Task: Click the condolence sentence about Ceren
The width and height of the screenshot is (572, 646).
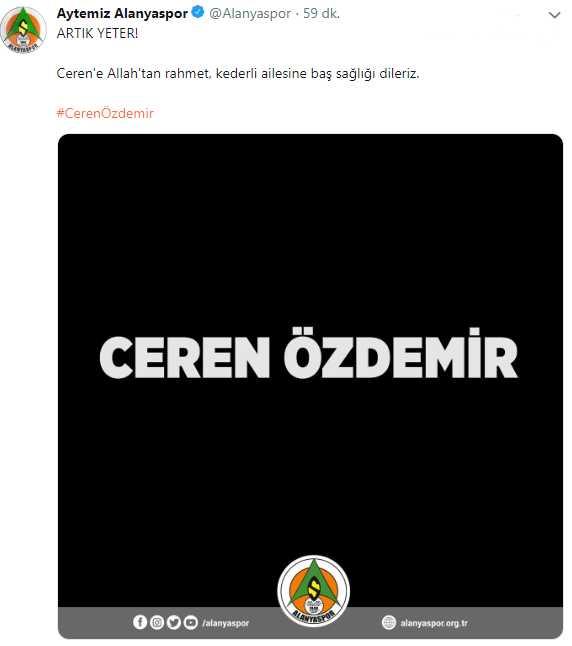Action: (238, 74)
